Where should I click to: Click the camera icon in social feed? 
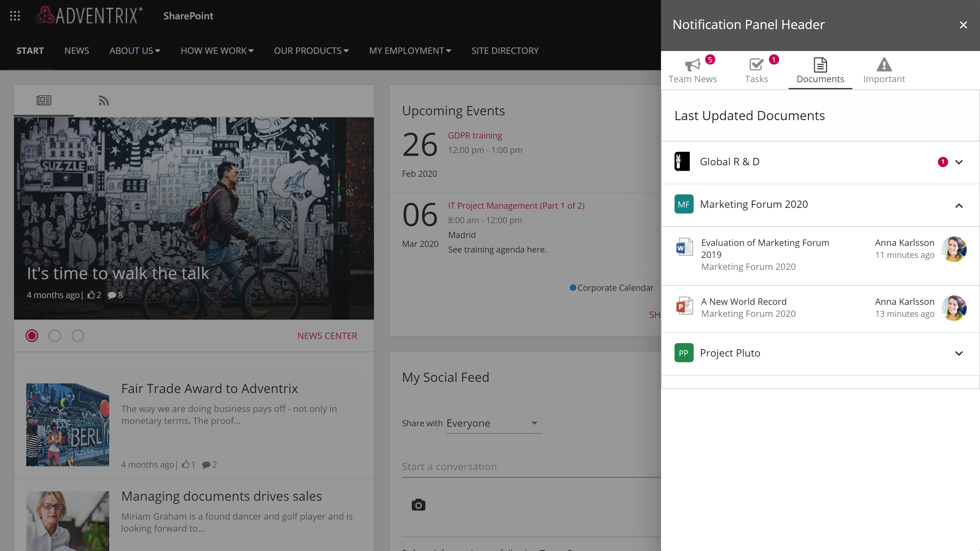418,505
